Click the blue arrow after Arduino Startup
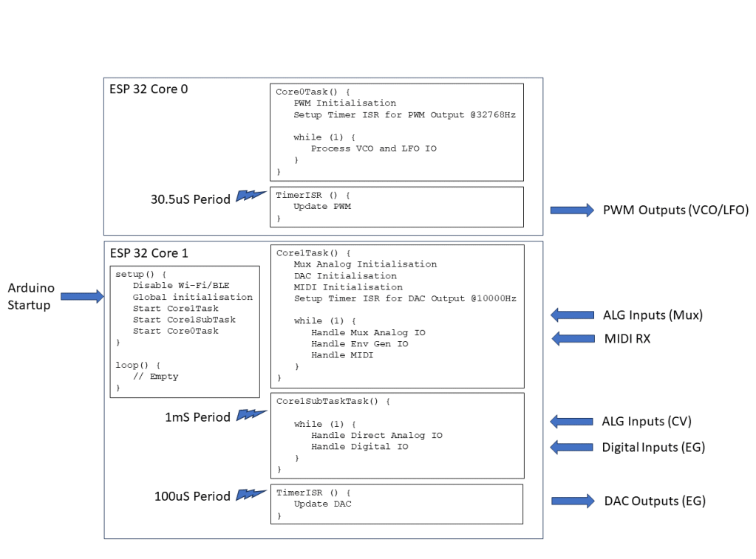 (81, 296)
